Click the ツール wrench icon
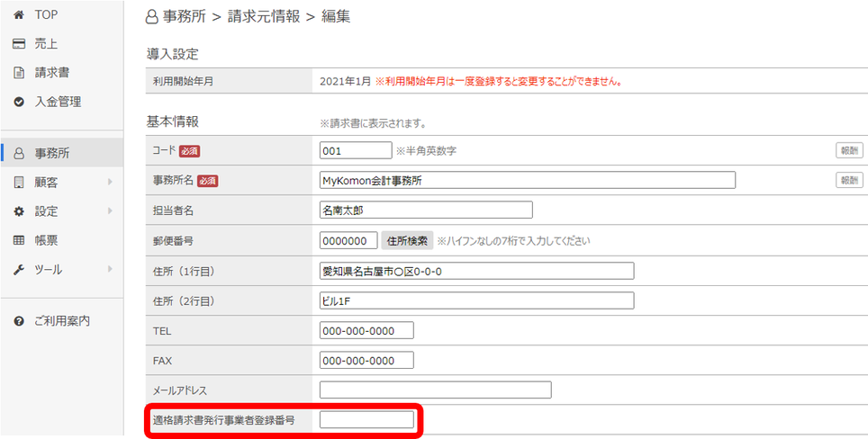This screenshot has width=868, height=439. click(x=18, y=269)
